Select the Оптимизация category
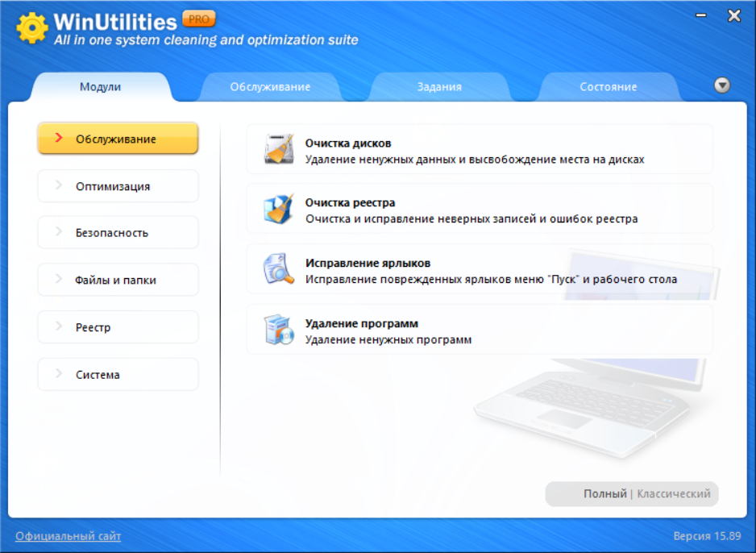This screenshot has width=756, height=553. click(x=118, y=186)
